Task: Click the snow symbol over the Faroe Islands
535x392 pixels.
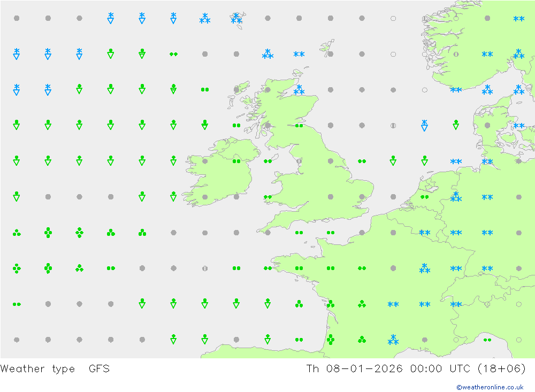Action: pyautogui.click(x=236, y=18)
